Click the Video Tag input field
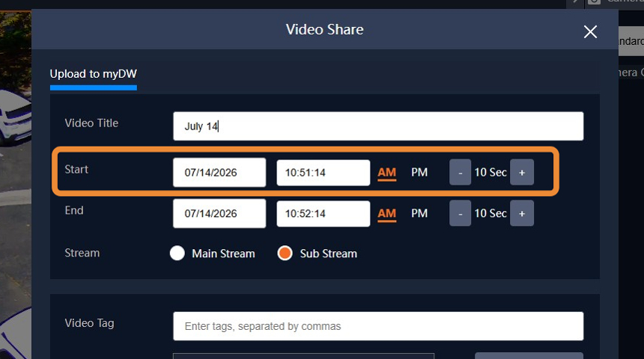The image size is (644, 359). [378, 326]
